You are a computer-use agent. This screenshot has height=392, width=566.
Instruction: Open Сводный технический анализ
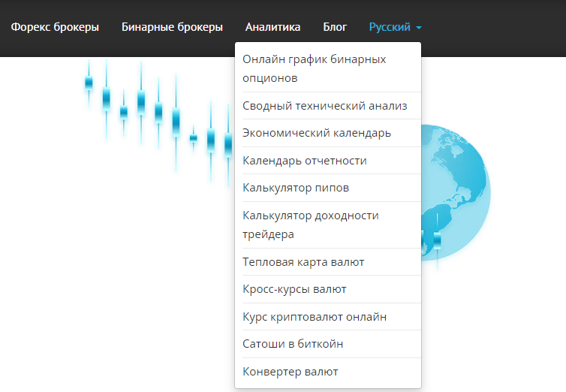click(x=328, y=106)
